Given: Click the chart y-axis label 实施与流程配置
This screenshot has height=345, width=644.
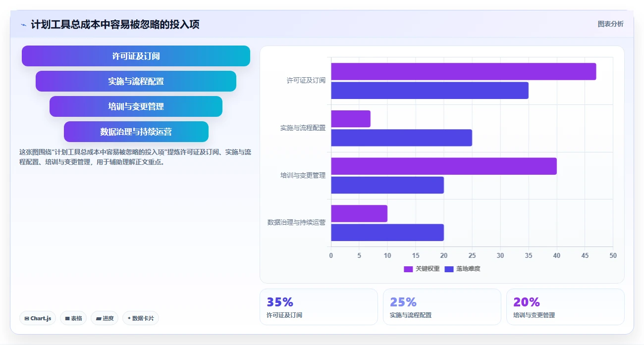Looking at the screenshot, I should pos(303,128).
